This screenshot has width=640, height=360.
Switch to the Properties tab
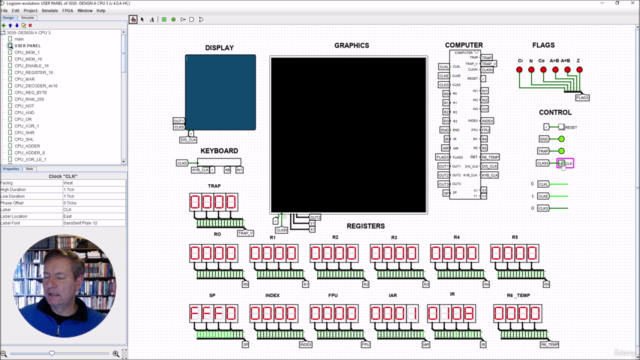pos(11,169)
